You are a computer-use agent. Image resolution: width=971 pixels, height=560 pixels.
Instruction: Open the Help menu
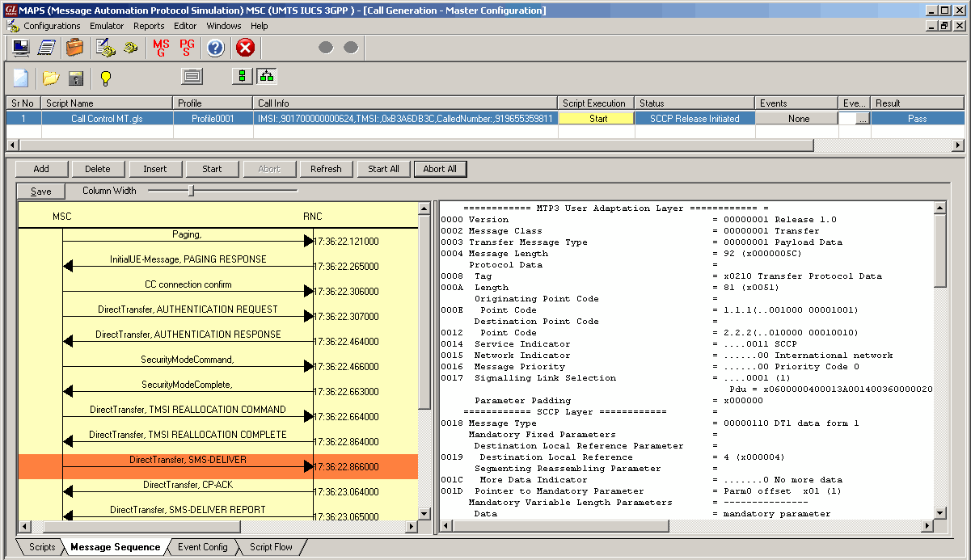pyautogui.click(x=259, y=26)
